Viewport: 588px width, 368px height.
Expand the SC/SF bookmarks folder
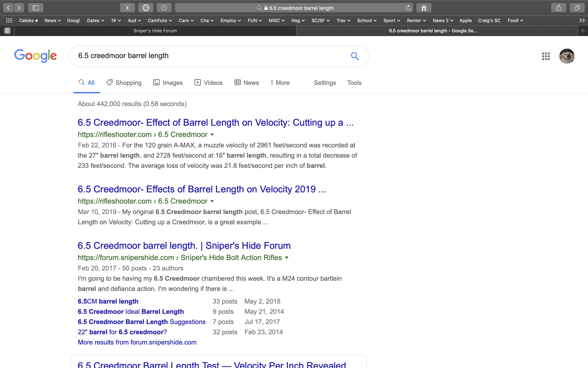tap(320, 20)
